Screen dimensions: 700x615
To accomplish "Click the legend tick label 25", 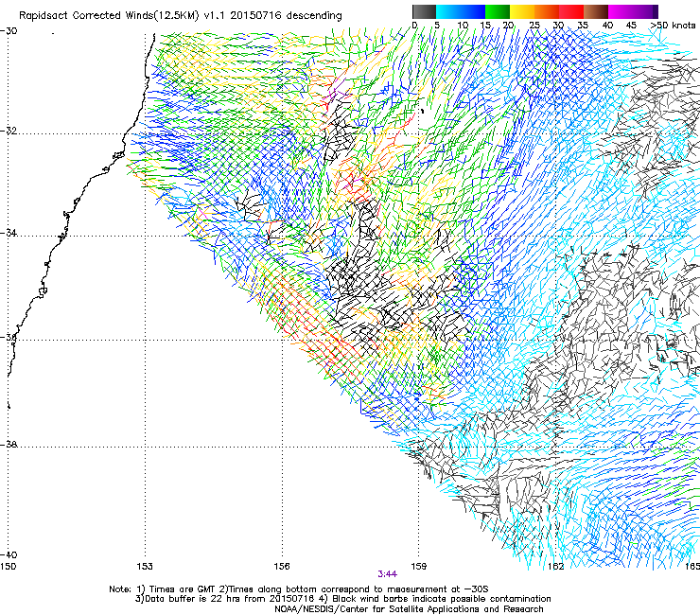I will 534,25.
